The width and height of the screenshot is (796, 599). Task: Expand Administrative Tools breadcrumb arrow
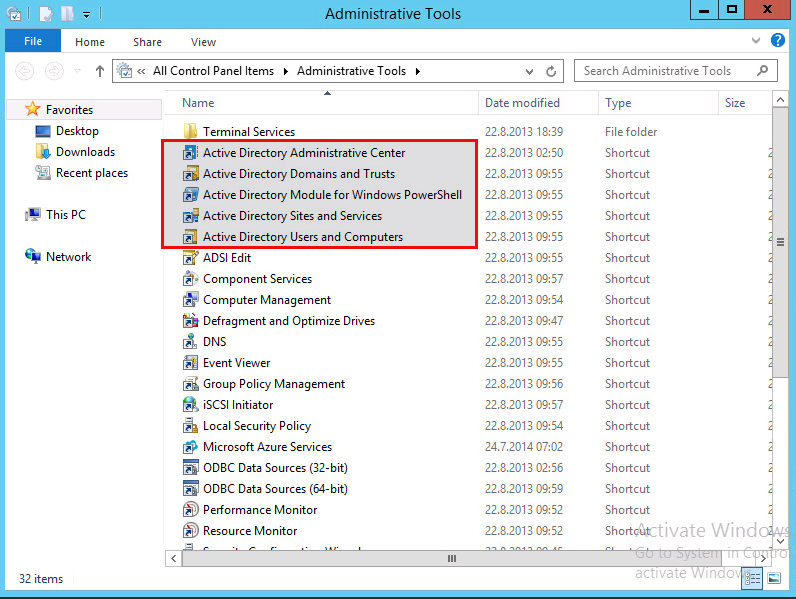pyautogui.click(x=418, y=71)
